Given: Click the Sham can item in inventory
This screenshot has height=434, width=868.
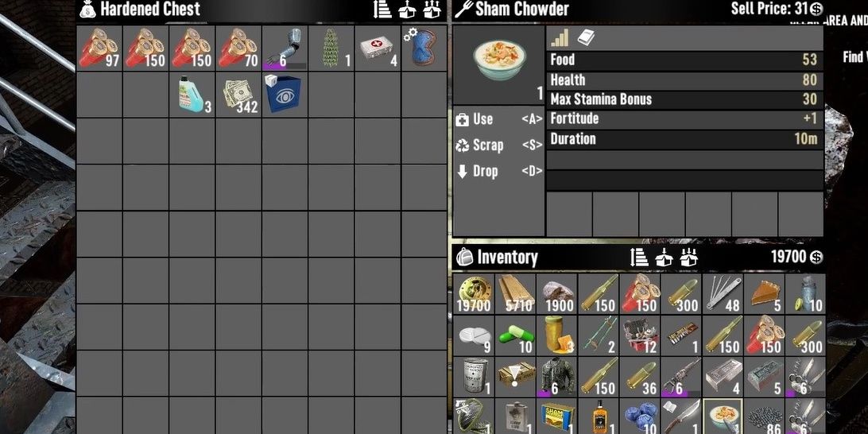Looking at the screenshot, I should 557,418.
